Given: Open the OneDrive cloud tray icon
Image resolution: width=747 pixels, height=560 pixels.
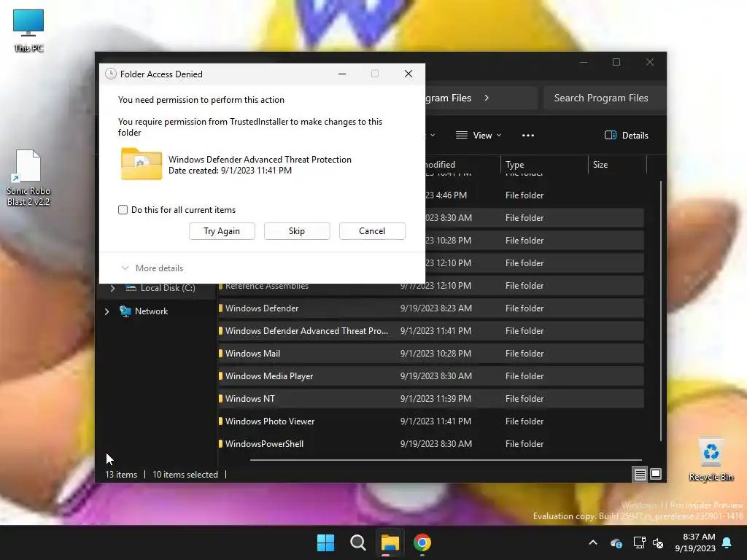Looking at the screenshot, I should (616, 542).
